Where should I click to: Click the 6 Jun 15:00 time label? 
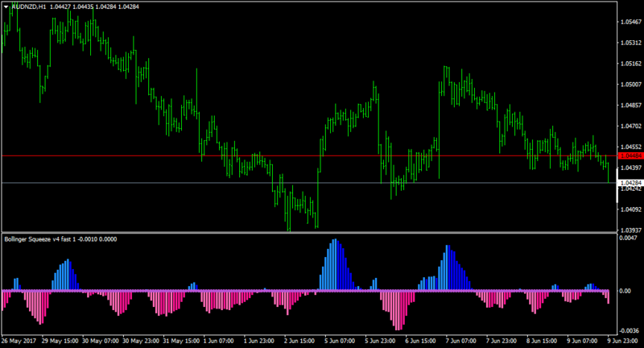pos(420,341)
